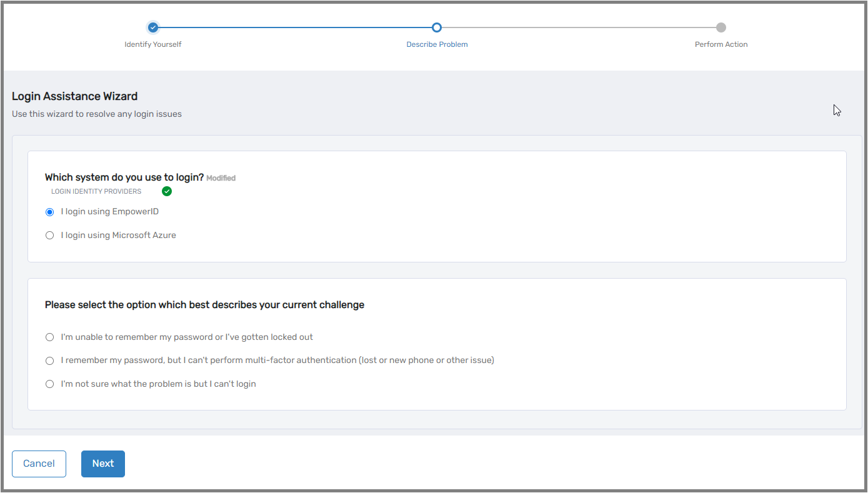Viewport: 868px width, 493px height.
Task: Choose the unable to remember my password option
Action: (x=49, y=337)
